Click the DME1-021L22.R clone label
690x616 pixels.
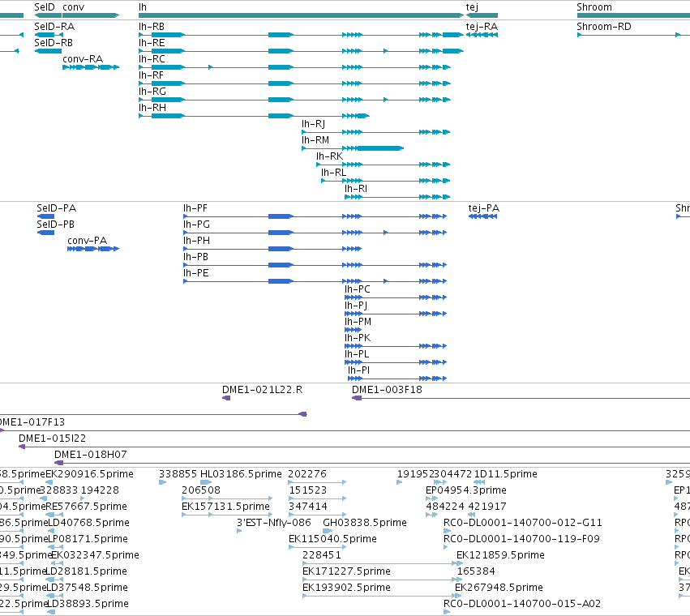tap(262, 390)
